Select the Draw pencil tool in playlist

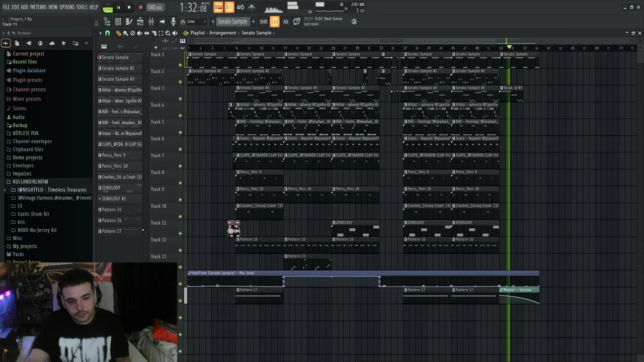[x=119, y=33]
